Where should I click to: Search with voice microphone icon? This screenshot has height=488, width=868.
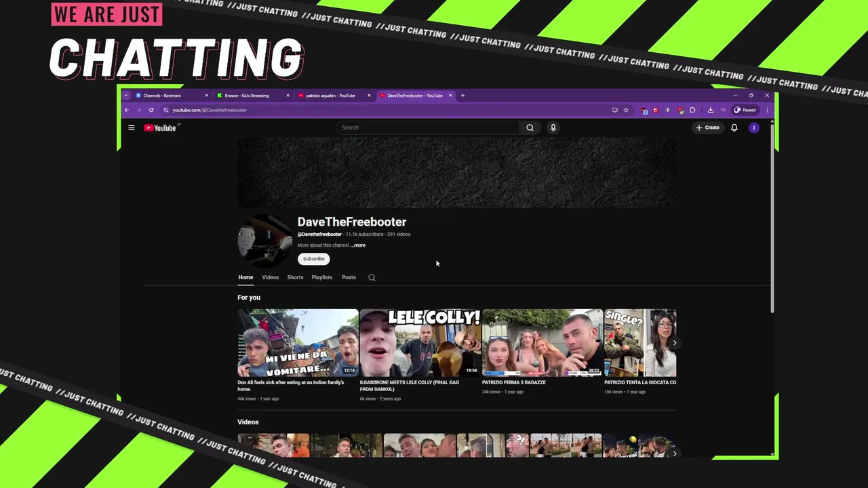[553, 127]
